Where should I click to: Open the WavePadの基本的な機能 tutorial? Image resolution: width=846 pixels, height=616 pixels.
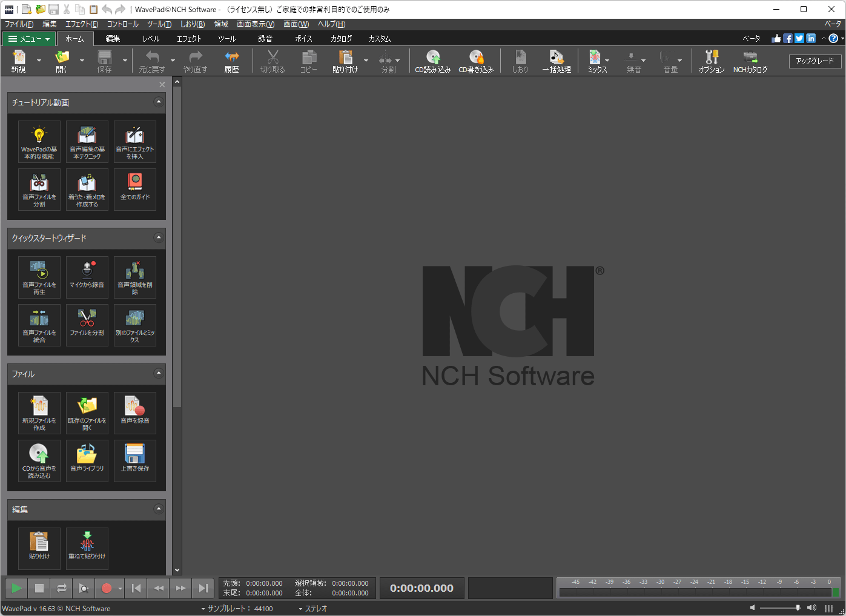pyautogui.click(x=39, y=142)
